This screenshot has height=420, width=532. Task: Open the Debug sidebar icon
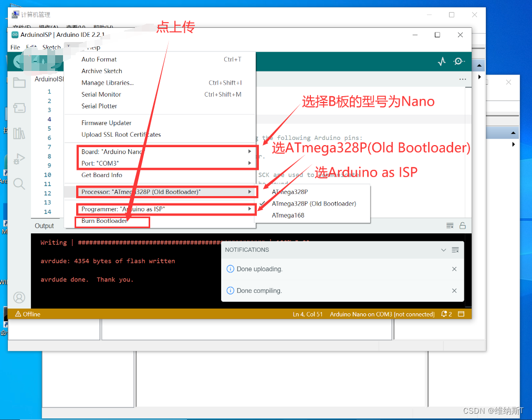(19, 159)
